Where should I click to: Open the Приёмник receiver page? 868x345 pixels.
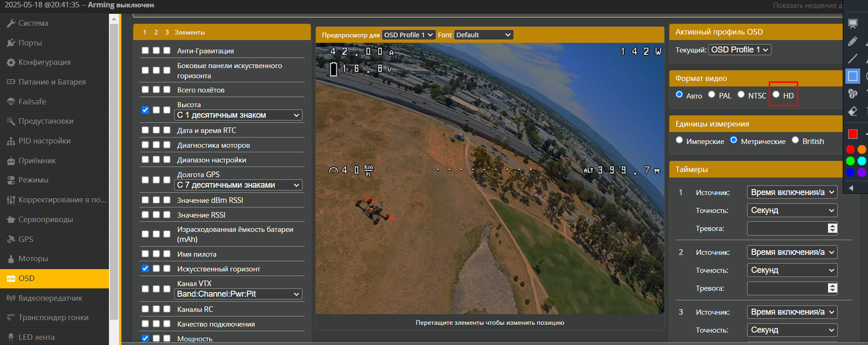[37, 161]
